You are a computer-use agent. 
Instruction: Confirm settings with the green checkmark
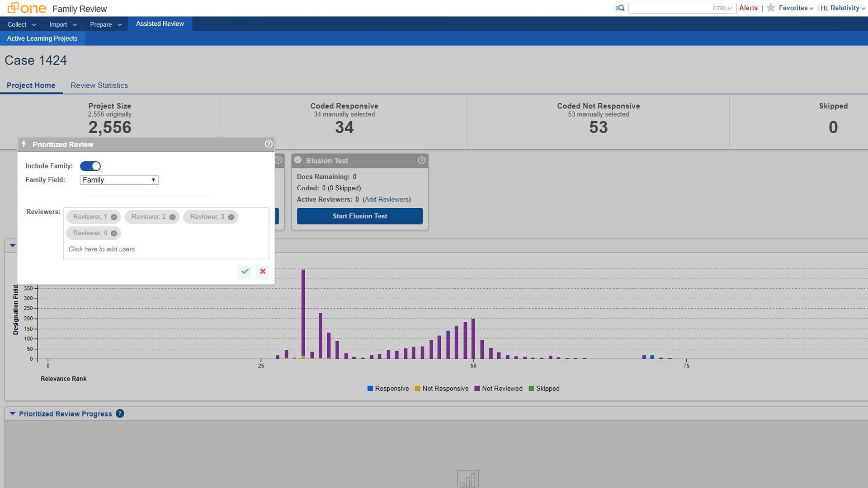tap(245, 272)
